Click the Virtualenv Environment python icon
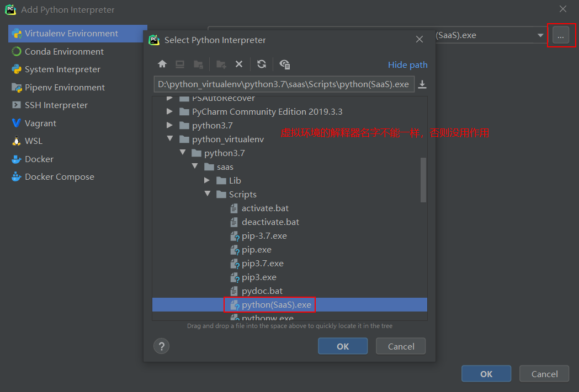The height and width of the screenshot is (392, 579). coord(17,34)
